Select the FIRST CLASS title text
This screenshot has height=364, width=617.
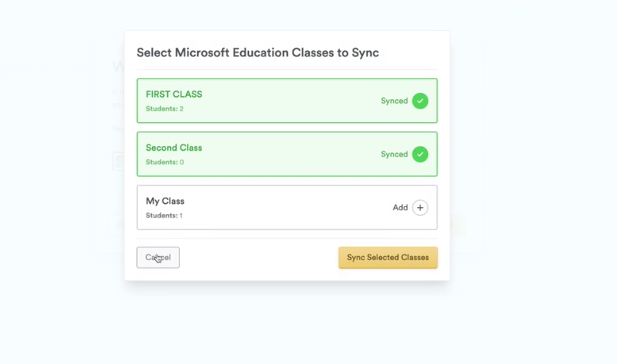174,94
